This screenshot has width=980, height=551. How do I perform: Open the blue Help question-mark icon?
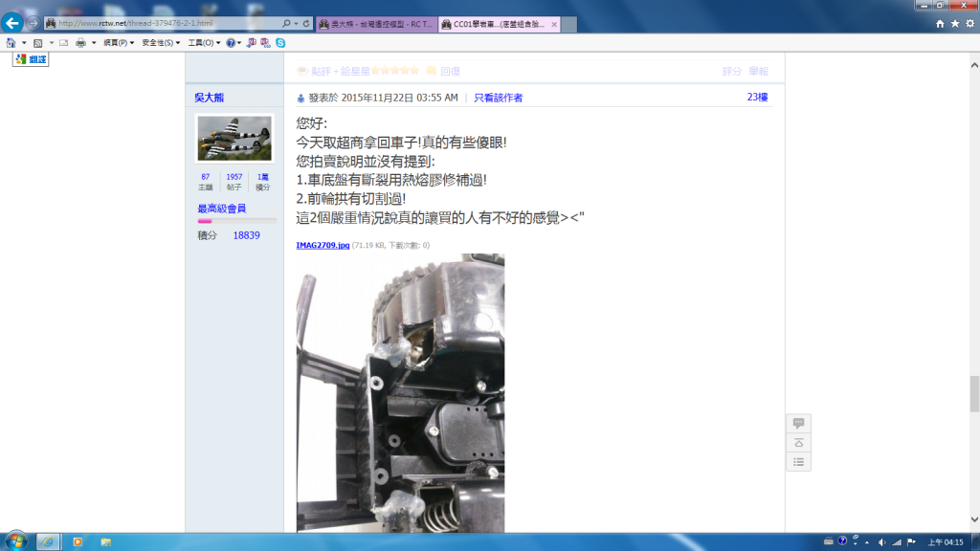pyautogui.click(x=231, y=42)
